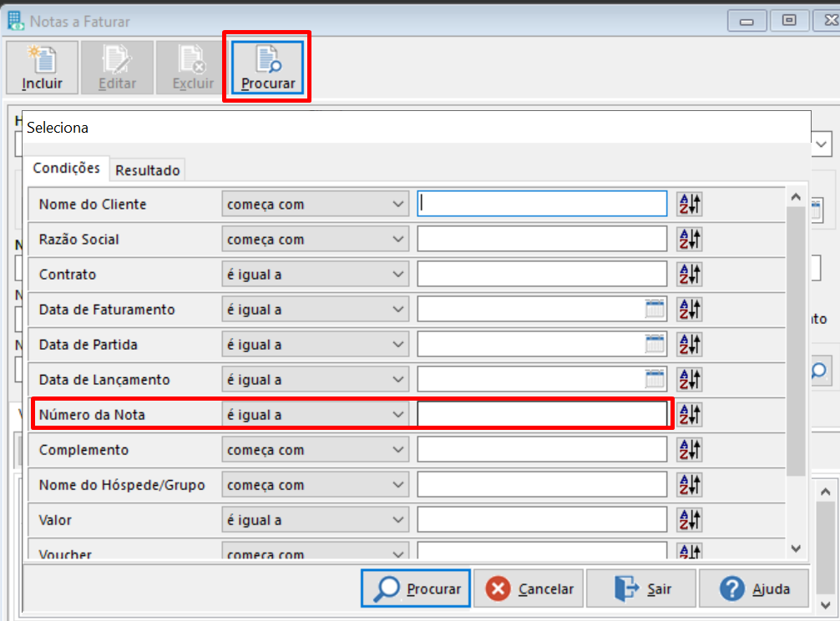Sort by Número da Nota A-Z icon
840x621 pixels.
(690, 414)
